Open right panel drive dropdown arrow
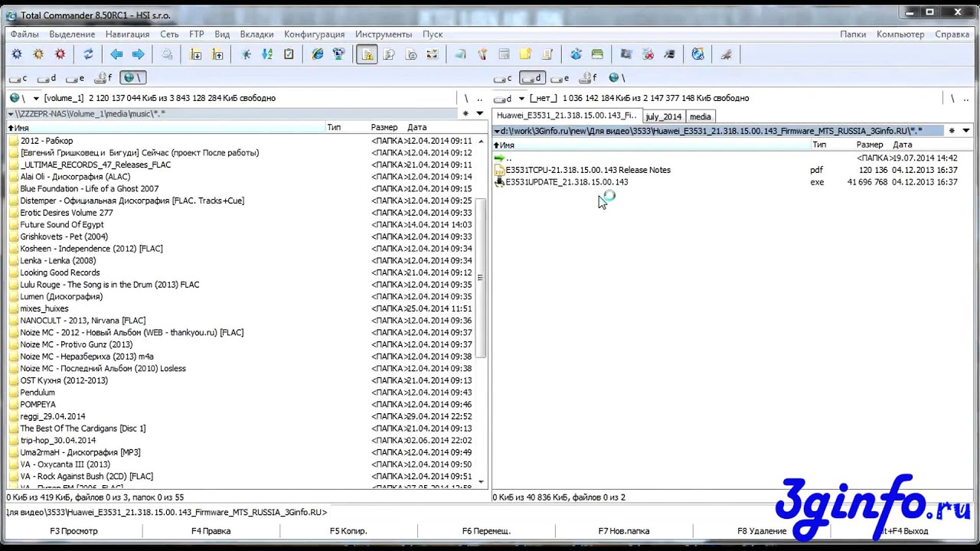Image resolution: width=980 pixels, height=551 pixels. [521, 99]
